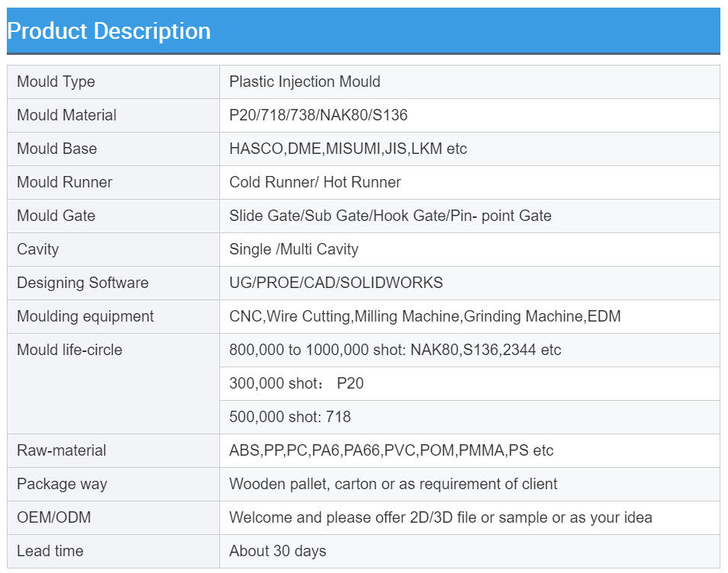The image size is (728, 573).
Task: Click the Designing Software label
Action: tap(82, 283)
